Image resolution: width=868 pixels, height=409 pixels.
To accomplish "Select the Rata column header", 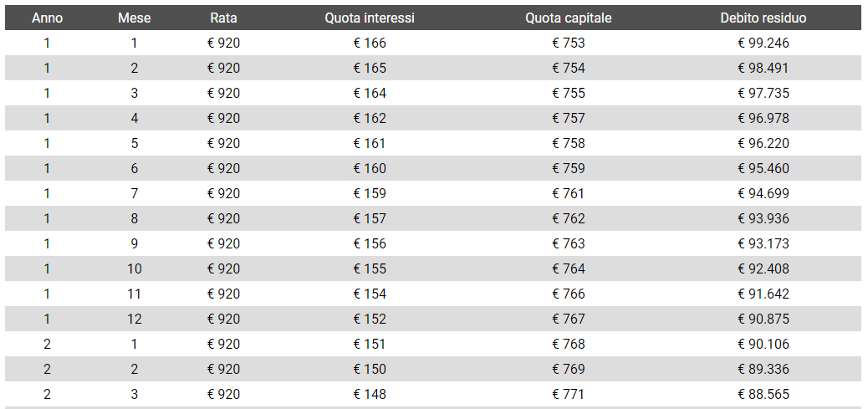I will point(223,18).
